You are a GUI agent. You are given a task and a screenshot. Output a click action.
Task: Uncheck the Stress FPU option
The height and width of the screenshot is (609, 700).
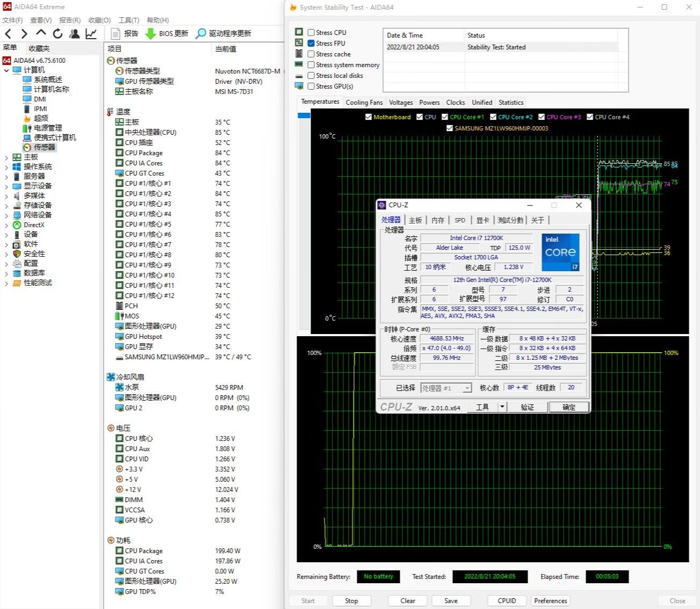point(311,43)
